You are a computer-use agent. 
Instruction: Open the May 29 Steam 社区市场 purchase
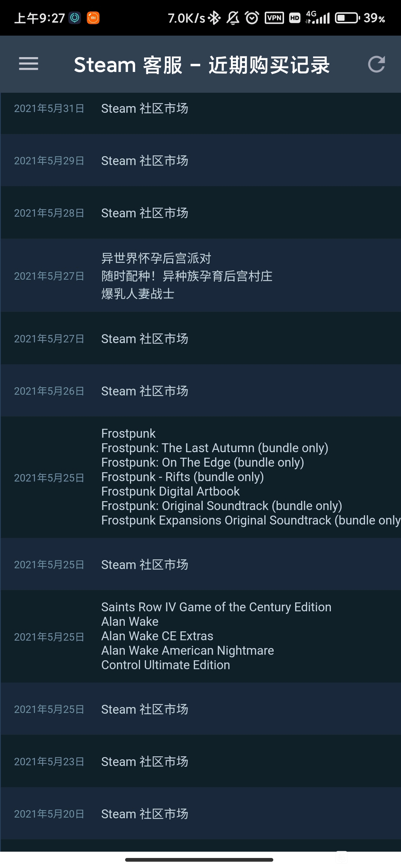point(200,161)
